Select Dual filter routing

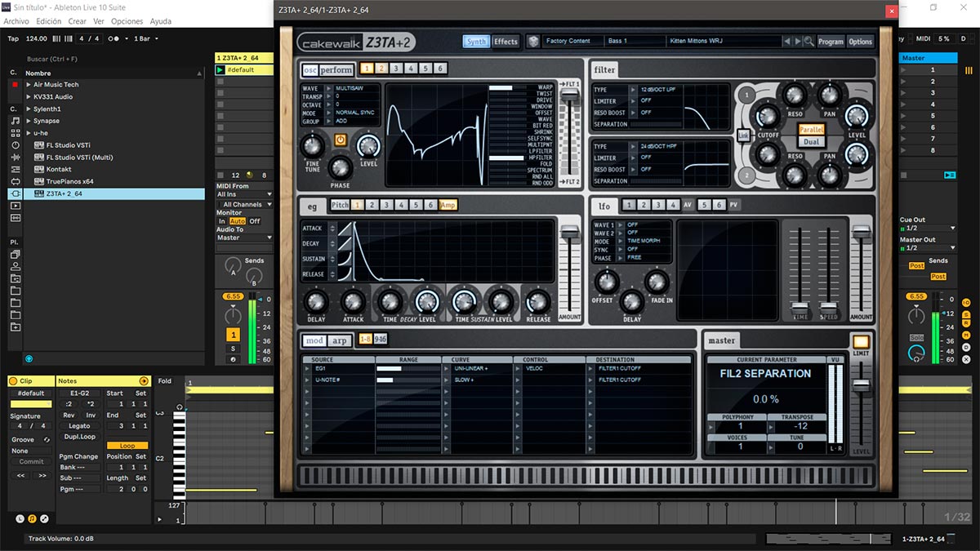coord(811,142)
